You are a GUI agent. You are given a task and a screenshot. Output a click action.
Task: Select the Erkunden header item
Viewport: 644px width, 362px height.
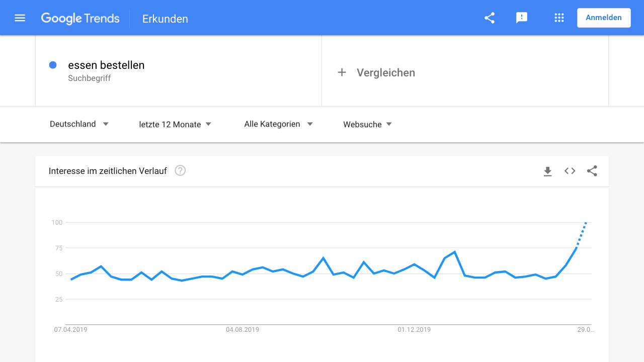165,19
